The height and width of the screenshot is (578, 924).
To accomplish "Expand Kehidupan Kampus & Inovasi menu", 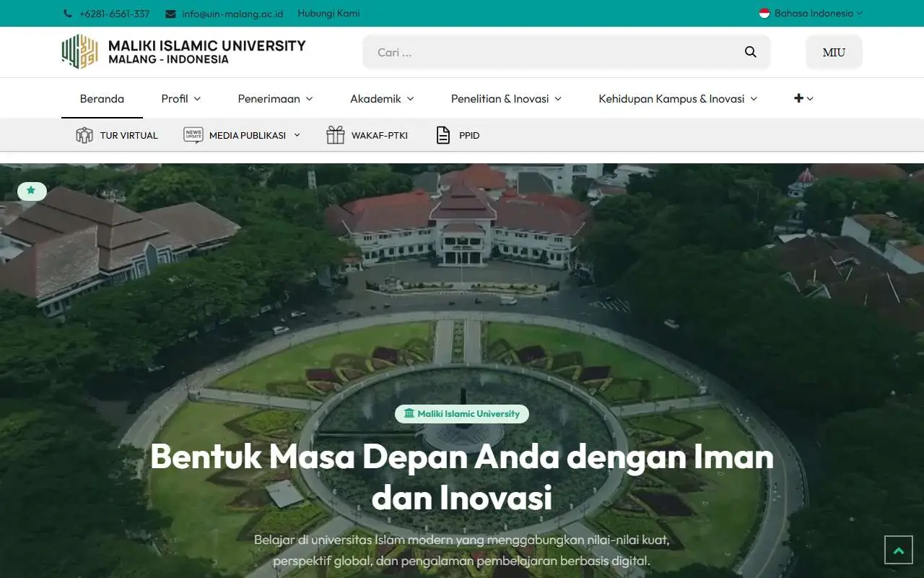I will [x=679, y=98].
